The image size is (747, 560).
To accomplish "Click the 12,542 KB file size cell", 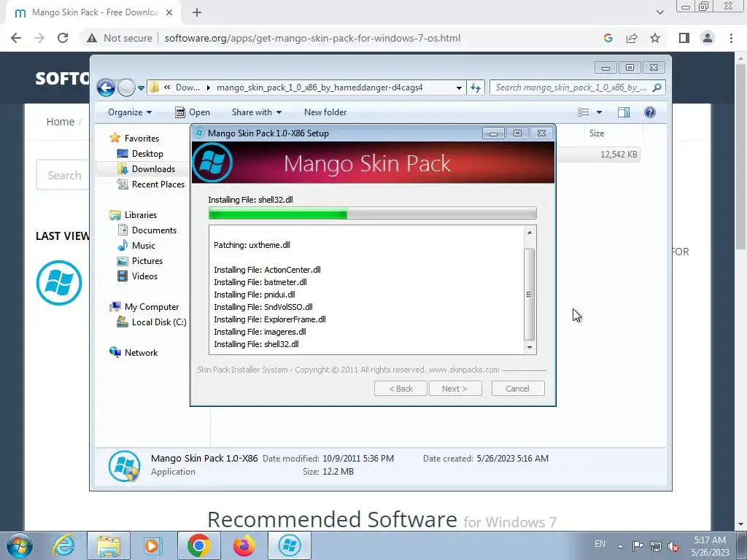I will click(619, 155).
